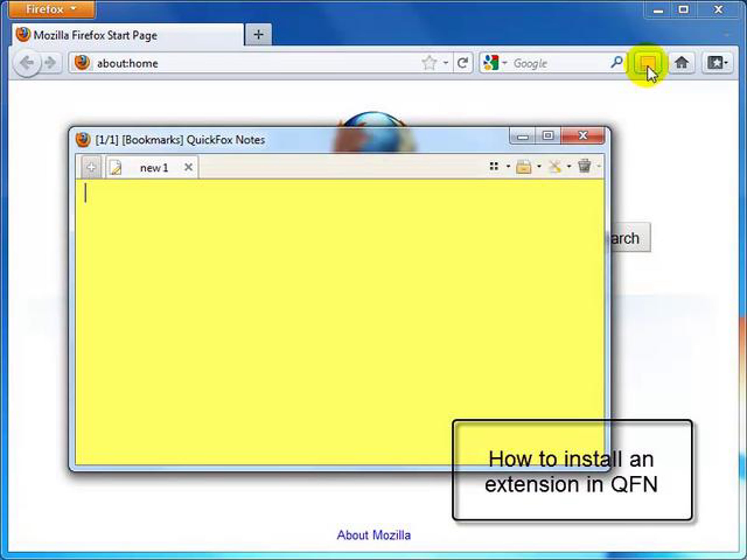Click the Firefox icon in QuickFox Notes title bar
747x560 pixels.
pos(83,139)
